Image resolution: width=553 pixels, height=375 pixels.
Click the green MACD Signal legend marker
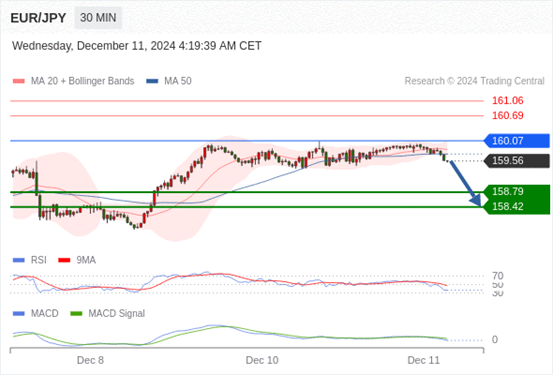click(76, 314)
